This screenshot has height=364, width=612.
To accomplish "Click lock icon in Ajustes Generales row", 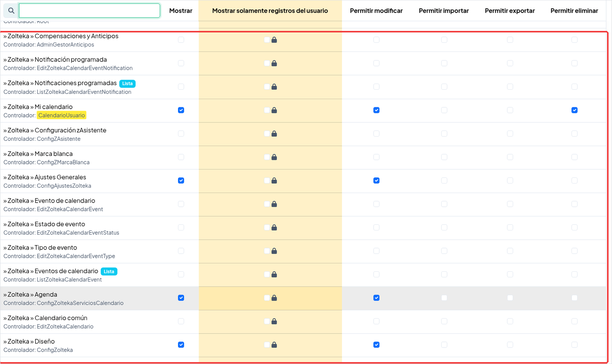I will tap(274, 180).
